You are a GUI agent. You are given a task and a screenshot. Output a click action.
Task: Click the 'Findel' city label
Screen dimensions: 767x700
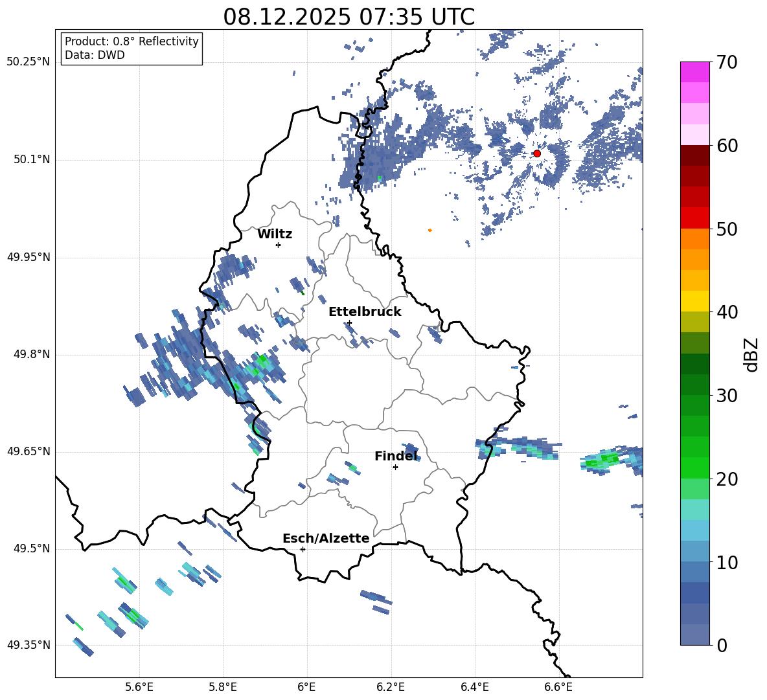click(396, 456)
